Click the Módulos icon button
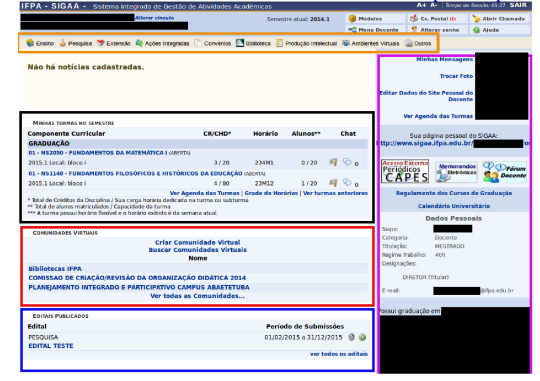 352,19
